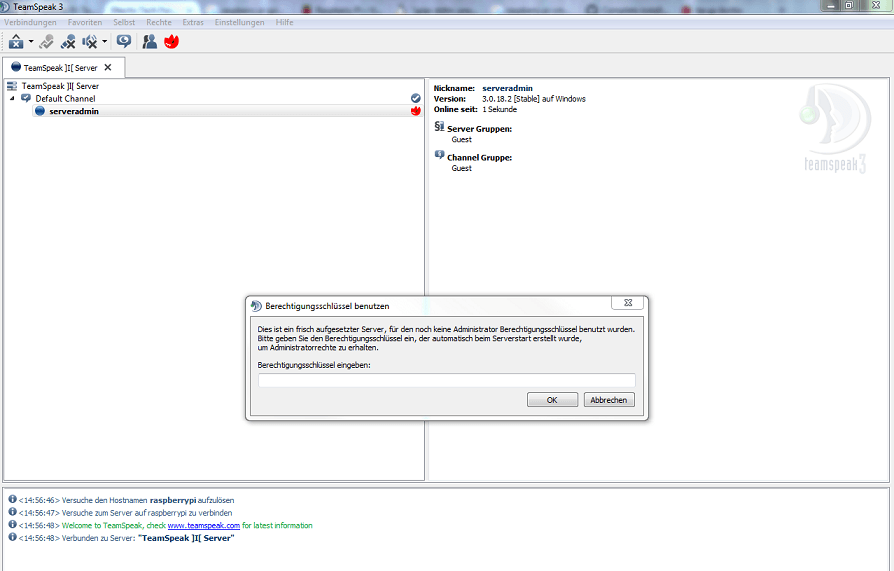Click Guest under Channel Gruppe
This screenshot has width=894, height=571.
click(462, 168)
